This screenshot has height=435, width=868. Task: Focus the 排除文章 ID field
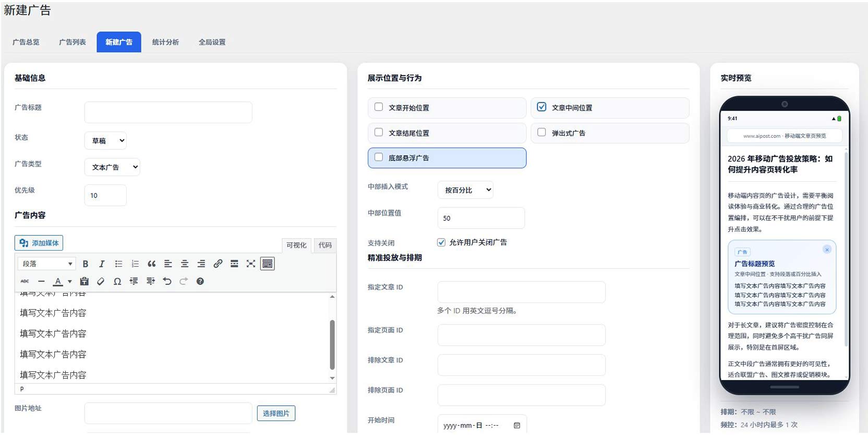pos(522,365)
